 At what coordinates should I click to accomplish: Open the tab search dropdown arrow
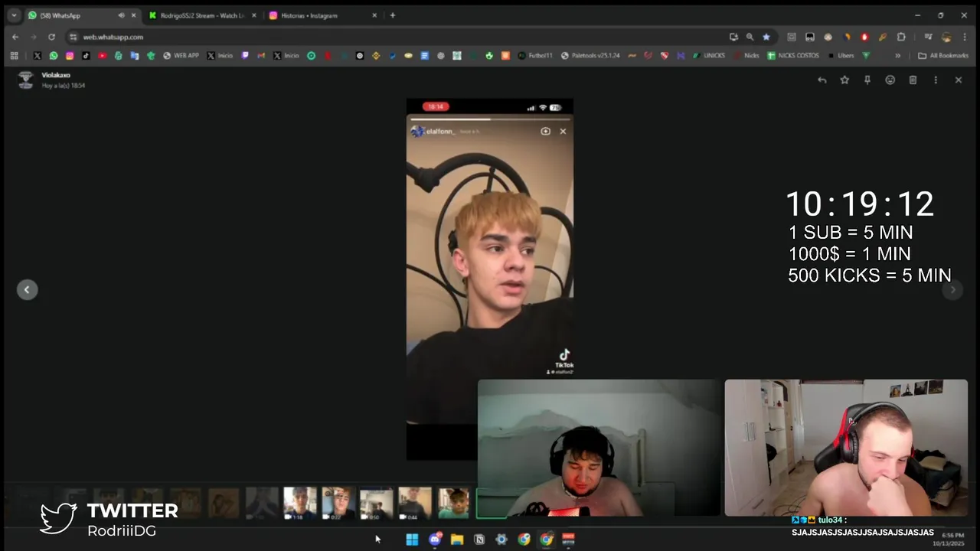[x=14, y=15]
